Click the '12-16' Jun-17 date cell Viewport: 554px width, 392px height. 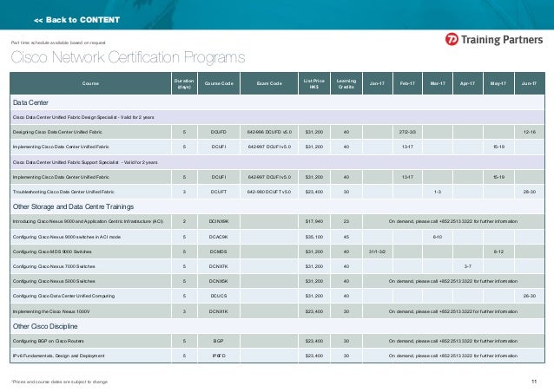[x=530, y=132]
